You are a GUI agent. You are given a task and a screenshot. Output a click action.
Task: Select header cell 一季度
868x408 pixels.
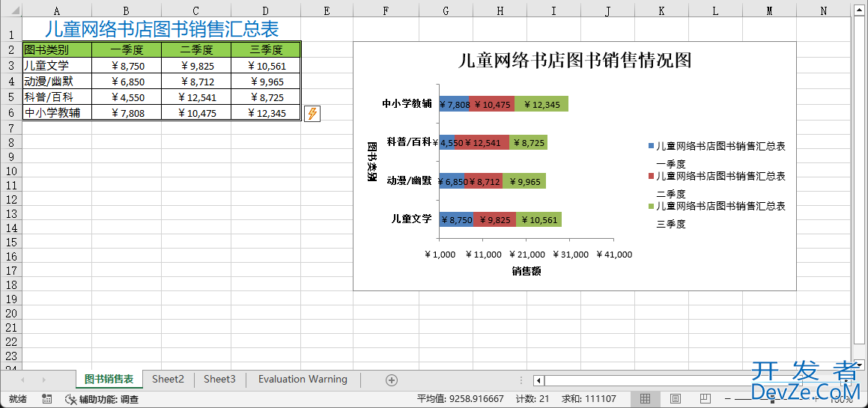click(x=127, y=50)
